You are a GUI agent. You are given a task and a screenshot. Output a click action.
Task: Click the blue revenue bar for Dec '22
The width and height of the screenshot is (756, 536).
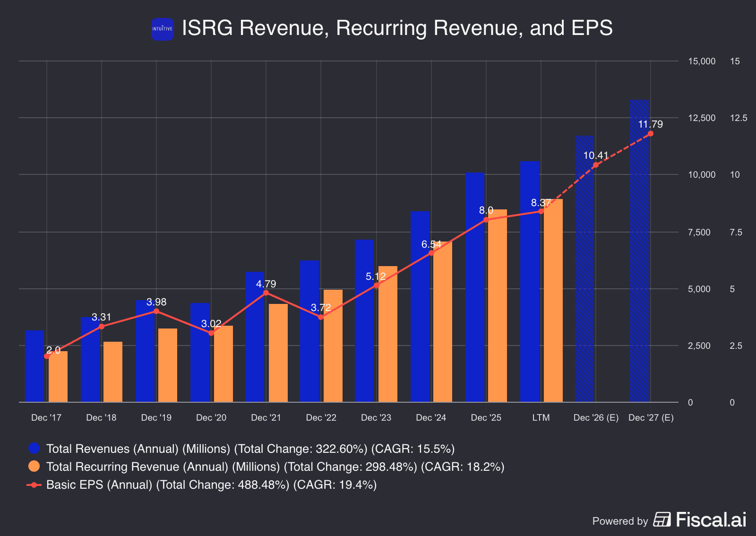click(309, 331)
